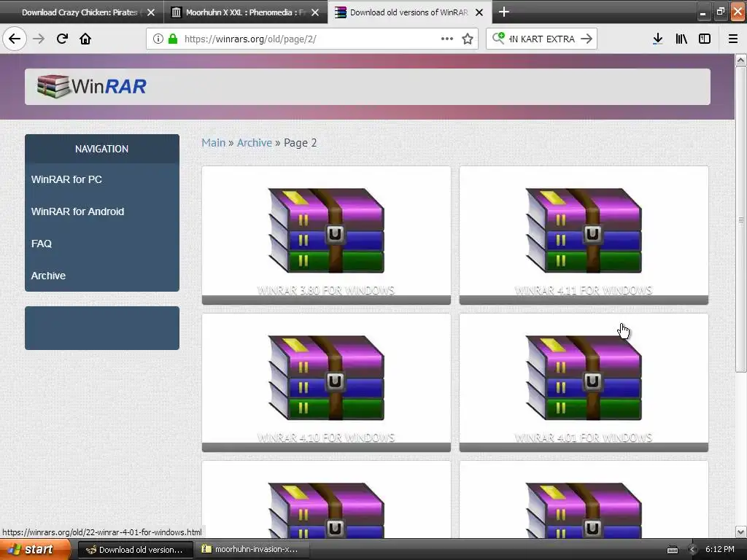Expand hidden system tray icons arrow
The width and height of the screenshot is (747, 560).
pyautogui.click(x=693, y=550)
